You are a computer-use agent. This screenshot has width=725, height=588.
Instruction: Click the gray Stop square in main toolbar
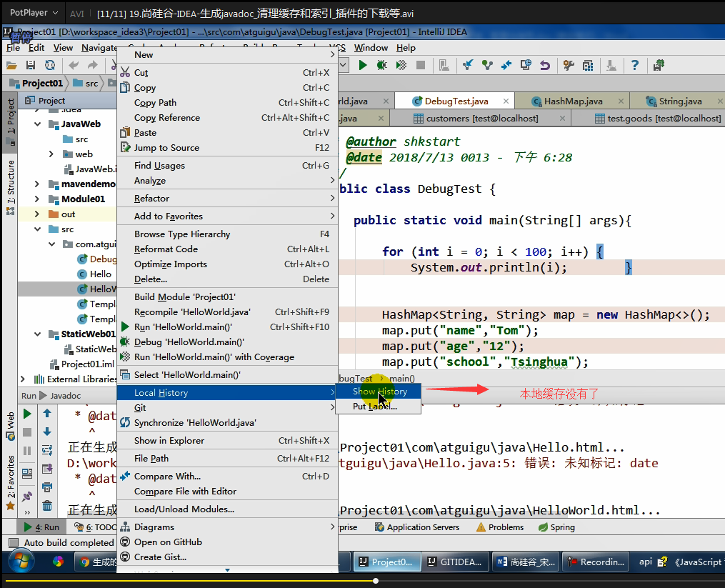[x=420, y=65]
